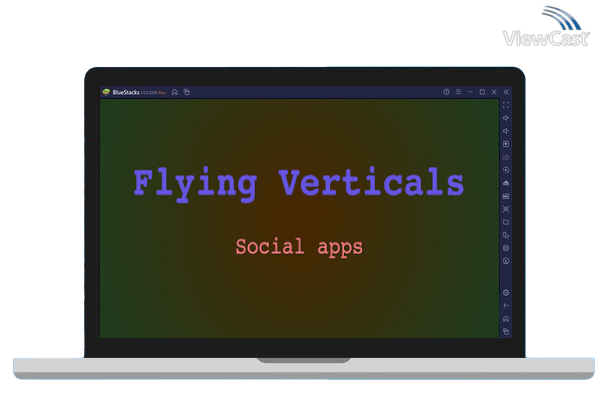Open the help question mark icon
Viewport: 602px width, 414px height.
pos(447,92)
